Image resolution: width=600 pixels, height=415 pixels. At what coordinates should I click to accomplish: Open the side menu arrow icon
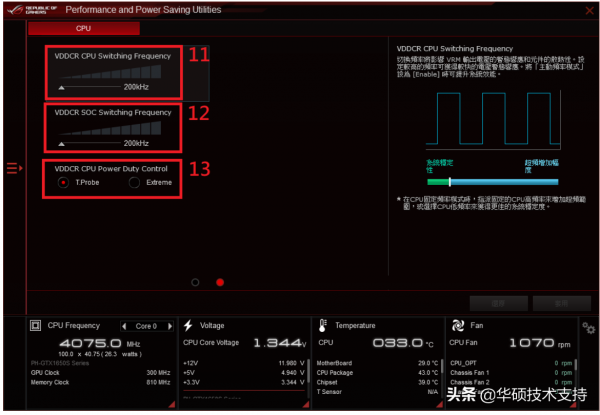pos(15,168)
